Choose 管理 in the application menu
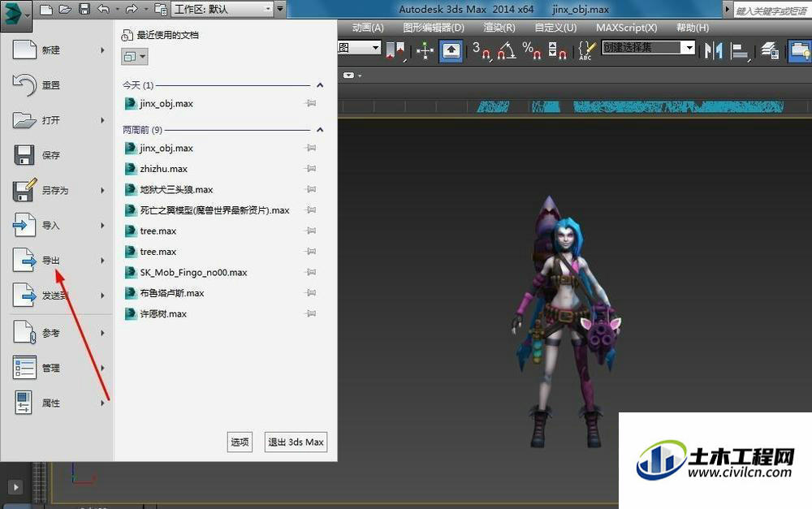Image resolution: width=812 pixels, height=509 pixels. coord(58,368)
